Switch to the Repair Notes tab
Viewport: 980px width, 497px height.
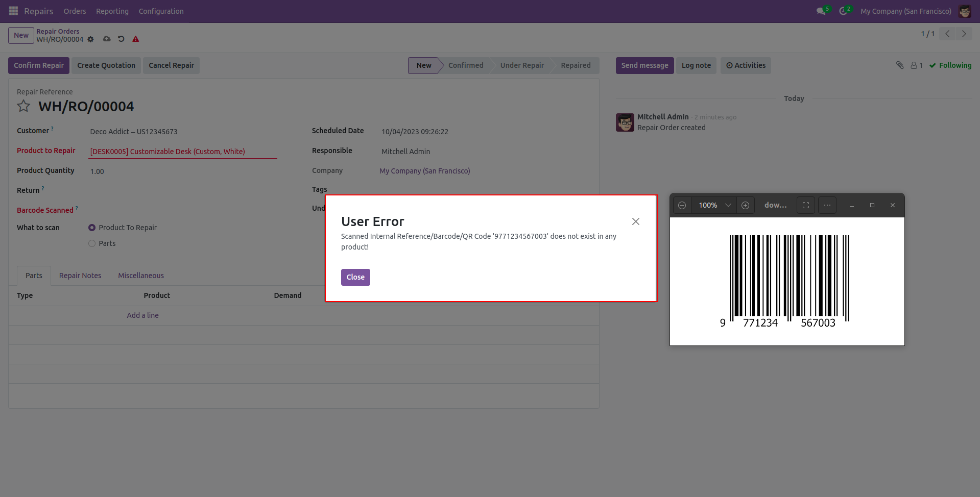(80, 276)
